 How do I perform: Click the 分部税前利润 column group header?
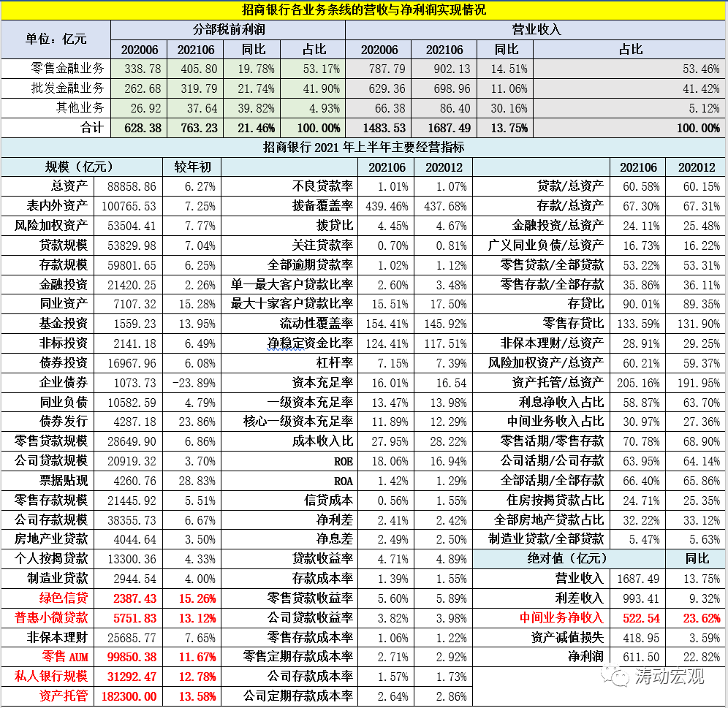(x=227, y=30)
